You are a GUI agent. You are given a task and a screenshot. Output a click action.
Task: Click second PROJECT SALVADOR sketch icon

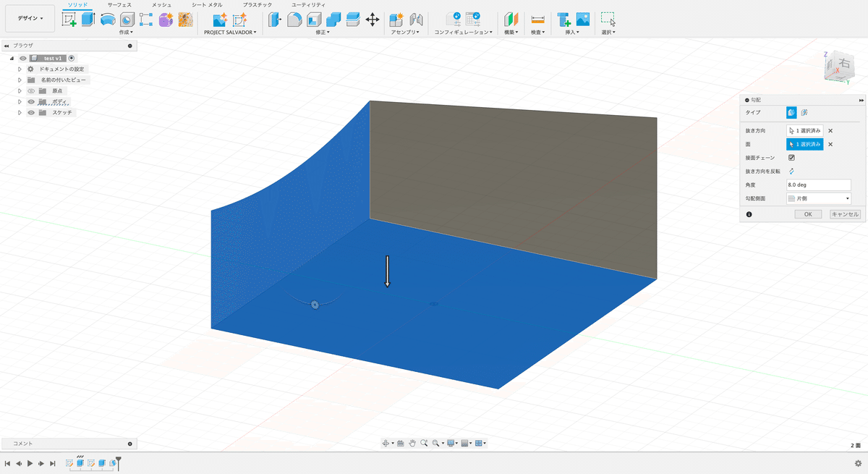pos(239,20)
